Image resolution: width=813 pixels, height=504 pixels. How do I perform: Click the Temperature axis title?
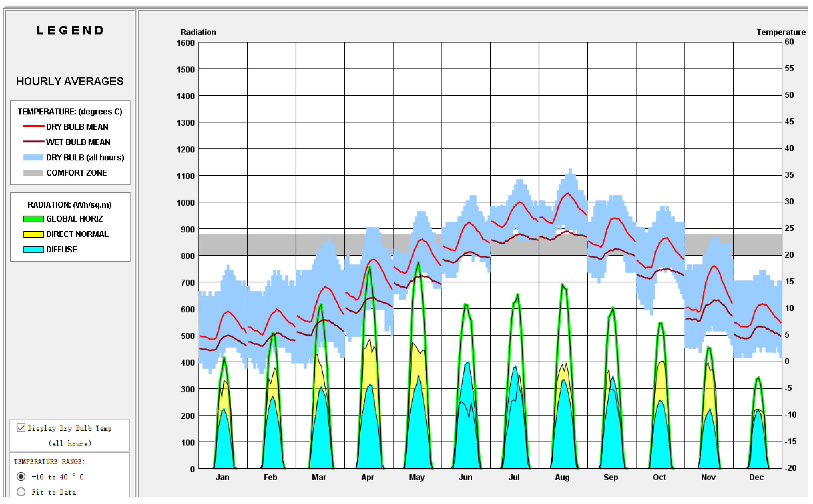pyautogui.click(x=781, y=32)
